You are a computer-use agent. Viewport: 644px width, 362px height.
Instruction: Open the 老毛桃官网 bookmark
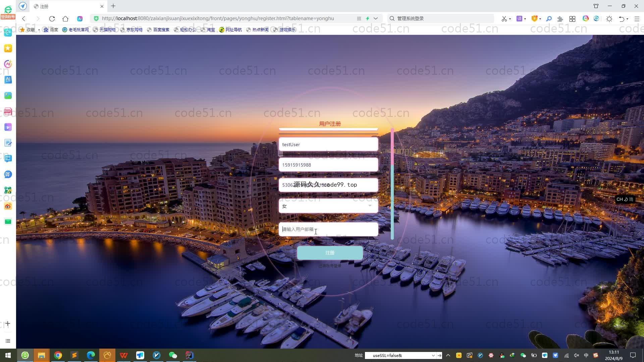point(75,29)
